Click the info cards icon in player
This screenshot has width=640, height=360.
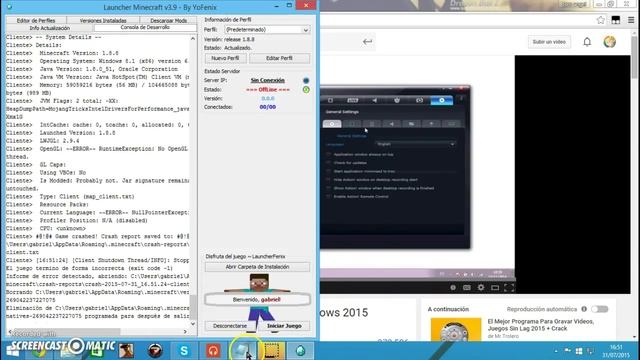pyautogui.click(x=453, y=287)
